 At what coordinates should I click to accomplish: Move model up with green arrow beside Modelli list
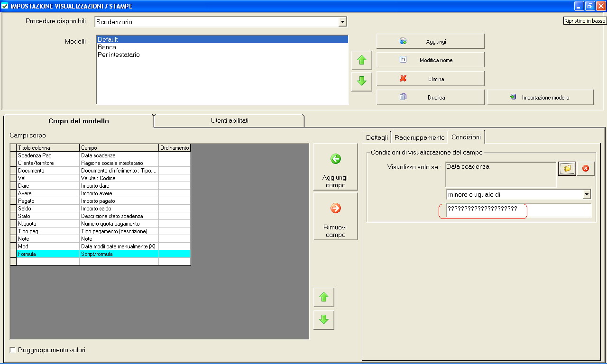pyautogui.click(x=362, y=60)
